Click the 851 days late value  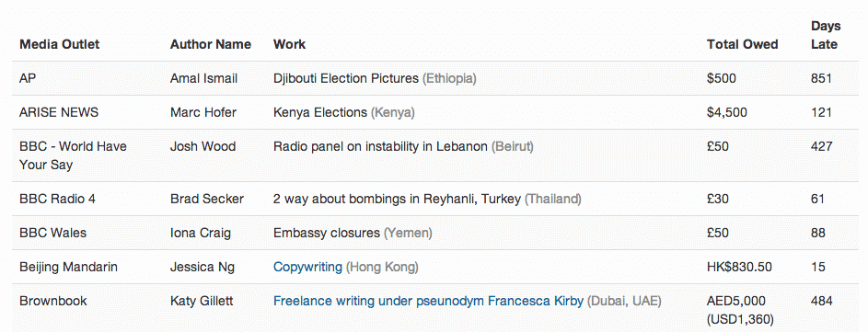821,78
